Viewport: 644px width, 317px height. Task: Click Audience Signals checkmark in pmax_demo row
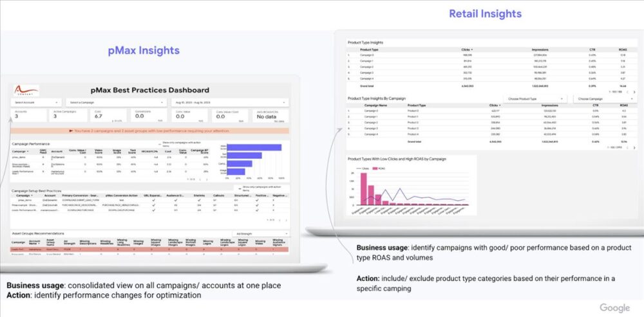click(175, 200)
